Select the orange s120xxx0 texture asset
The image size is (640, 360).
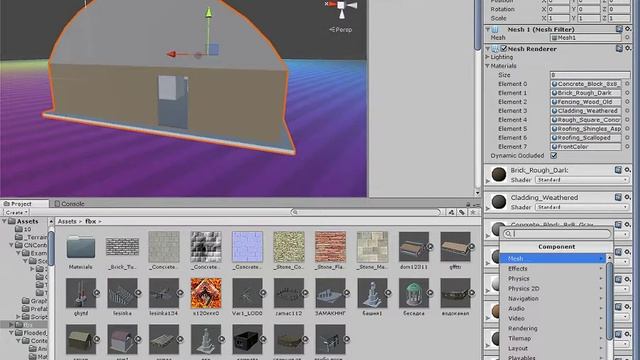pyautogui.click(x=206, y=293)
